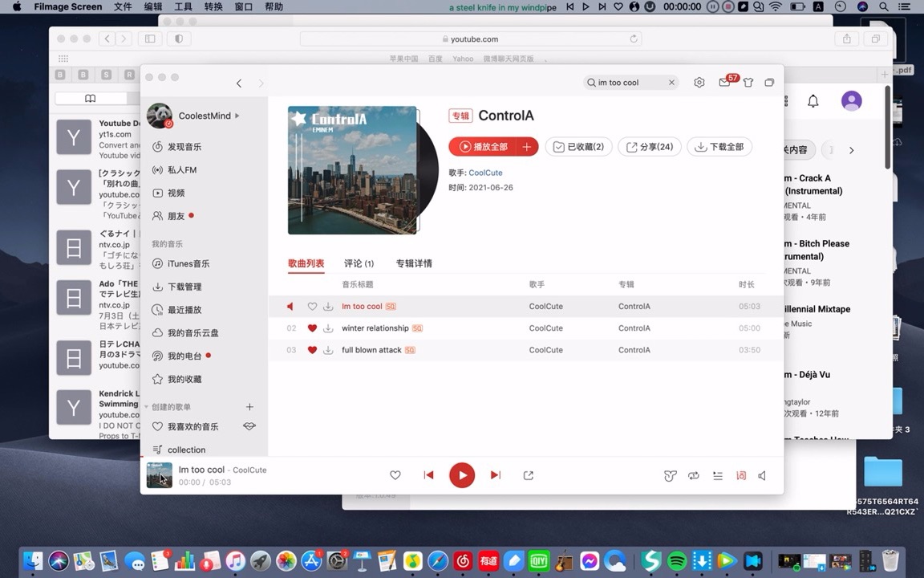Switch to 专辑详情 tab
The height and width of the screenshot is (578, 924).
(x=414, y=263)
